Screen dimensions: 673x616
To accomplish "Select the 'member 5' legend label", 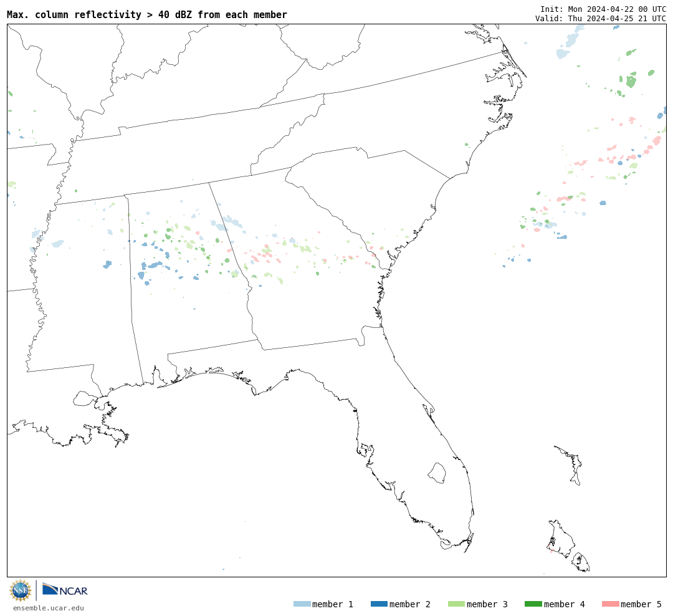I will tap(641, 604).
